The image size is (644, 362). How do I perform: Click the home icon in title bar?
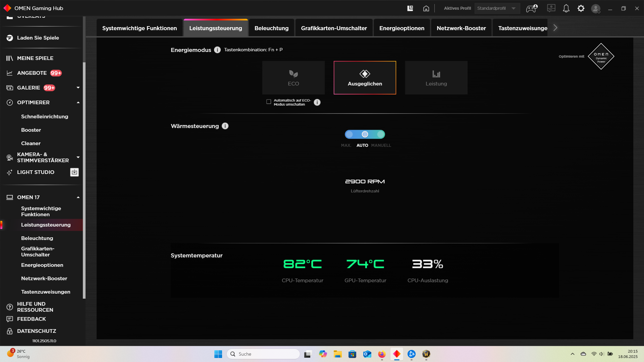tap(426, 8)
